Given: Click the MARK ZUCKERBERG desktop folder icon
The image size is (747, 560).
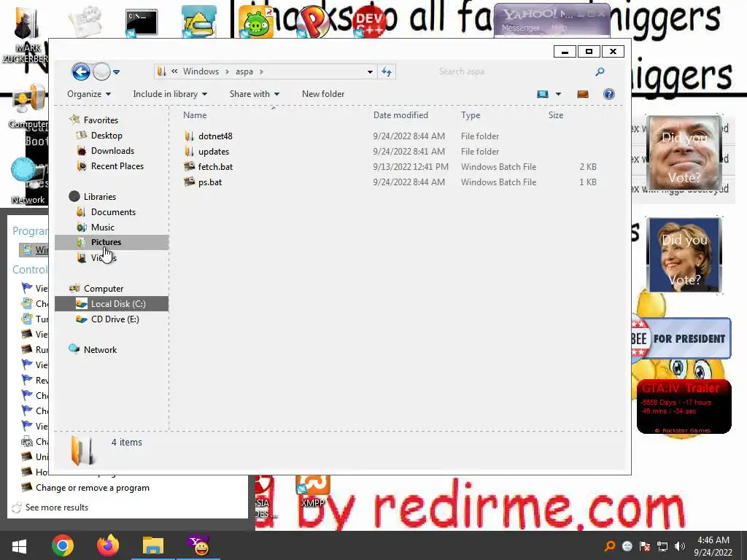Looking at the screenshot, I should coord(27,24).
